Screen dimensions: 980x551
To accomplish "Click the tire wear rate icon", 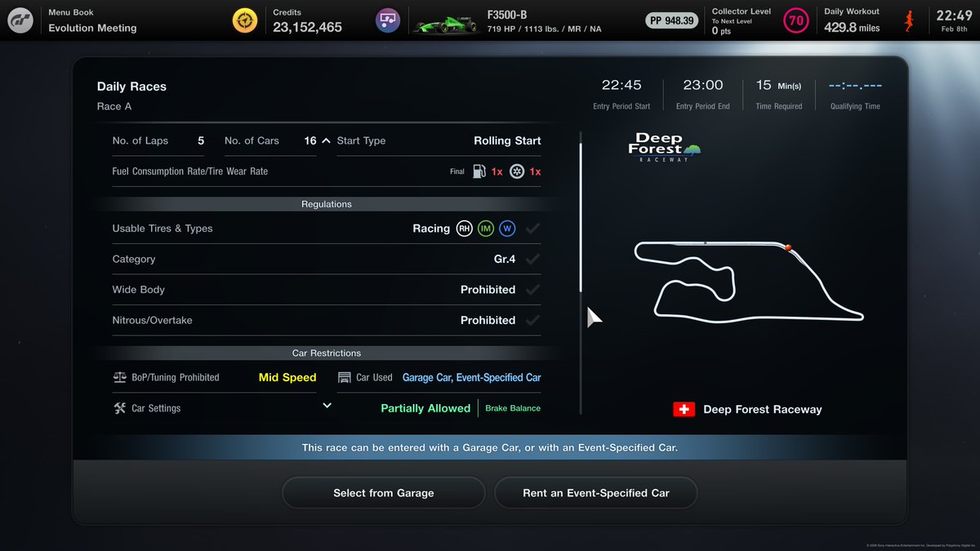I will click(x=517, y=171).
